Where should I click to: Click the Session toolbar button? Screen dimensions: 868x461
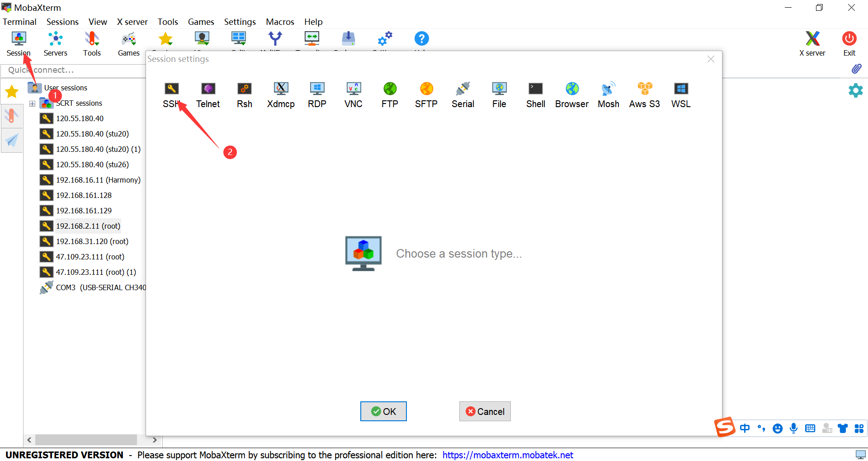click(19, 44)
